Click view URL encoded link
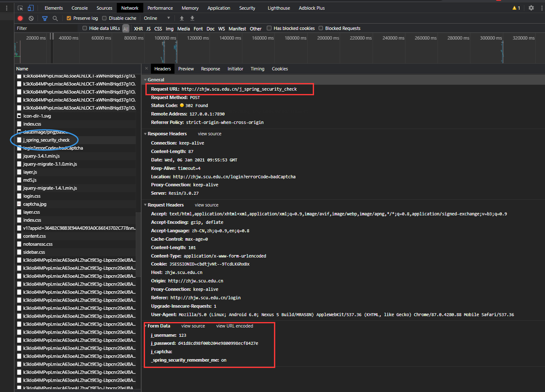The height and width of the screenshot is (392, 545). tap(234, 326)
